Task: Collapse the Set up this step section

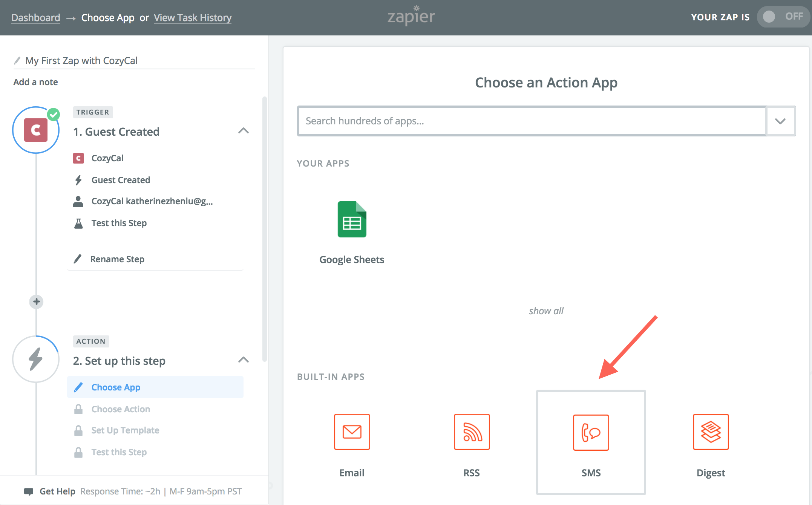Action: 244,360
